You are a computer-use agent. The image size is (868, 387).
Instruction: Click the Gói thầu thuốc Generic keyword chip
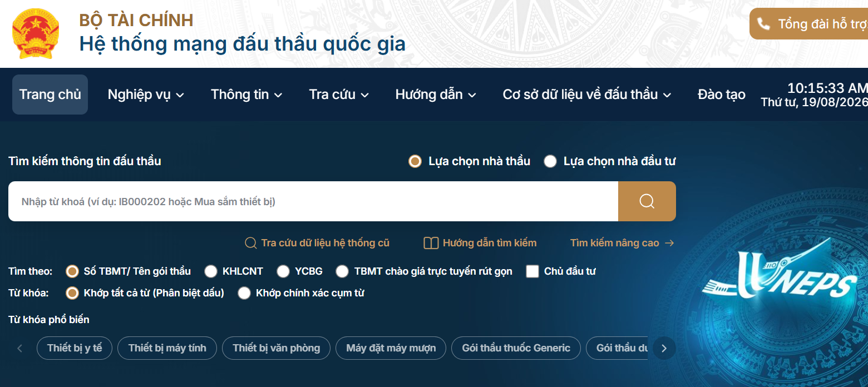(516, 348)
